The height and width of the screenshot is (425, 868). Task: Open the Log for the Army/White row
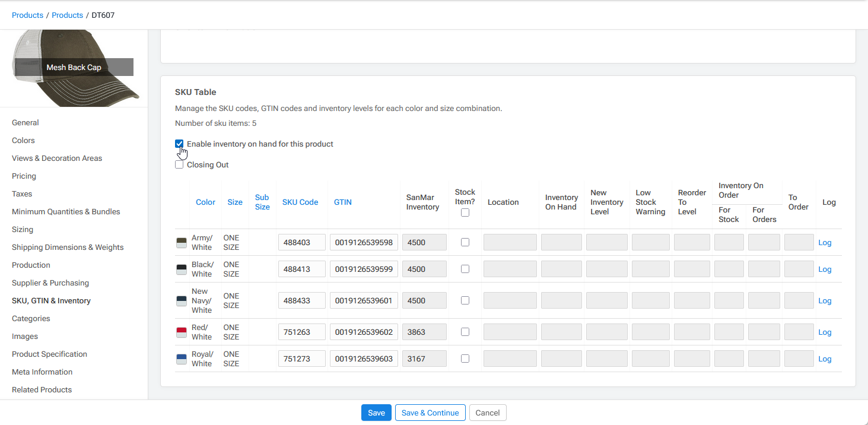pyautogui.click(x=825, y=242)
